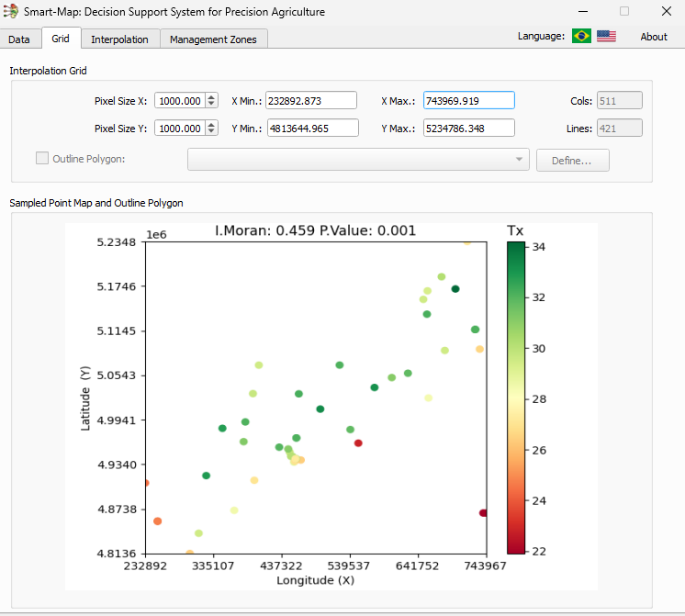Switch language to Brazilian Portuguese flag
The image size is (685, 616).
(x=581, y=36)
